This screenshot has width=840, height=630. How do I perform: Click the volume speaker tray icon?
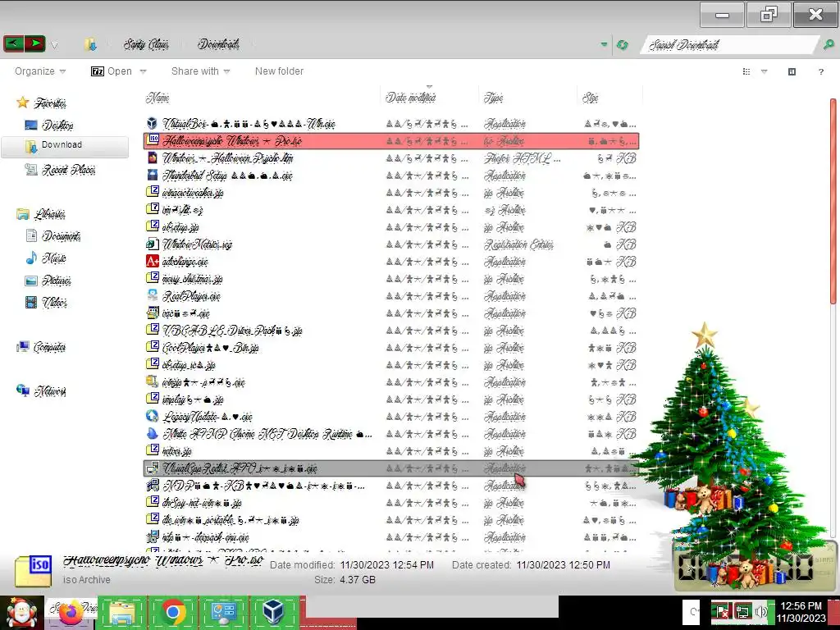[760, 612]
